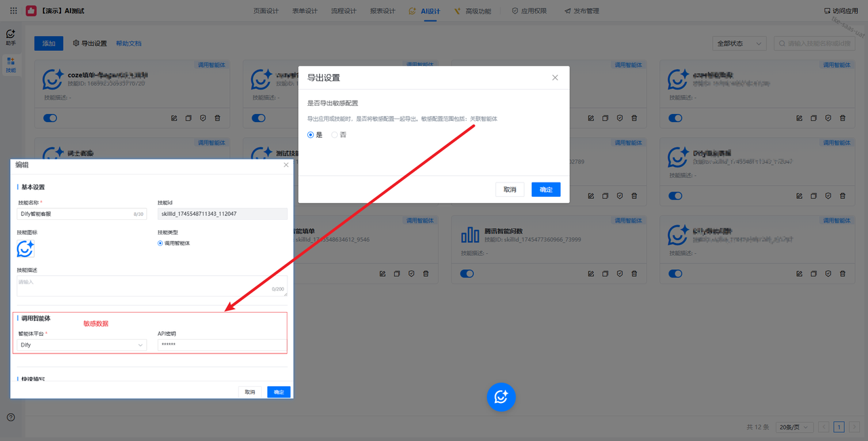Click the help question mark icon bottom left

pos(11,417)
